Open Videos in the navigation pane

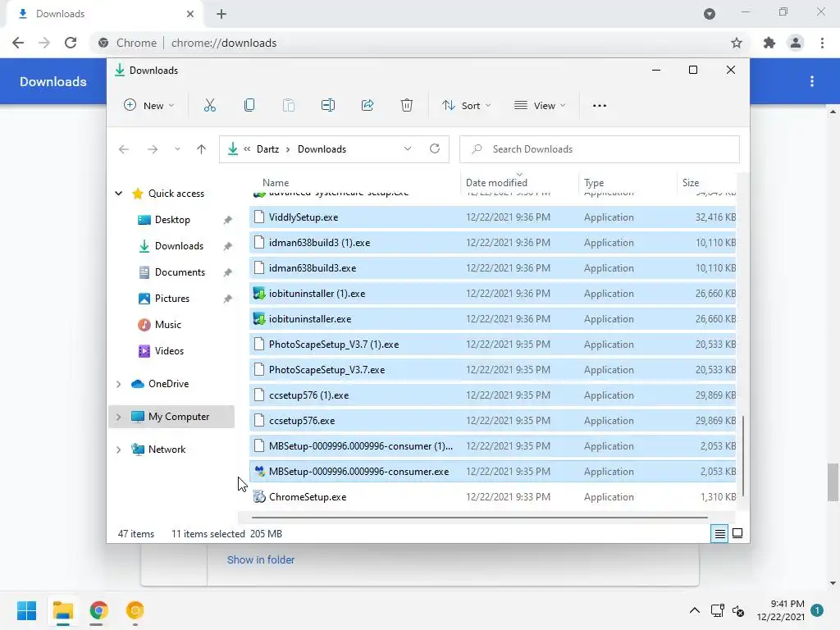click(x=169, y=351)
